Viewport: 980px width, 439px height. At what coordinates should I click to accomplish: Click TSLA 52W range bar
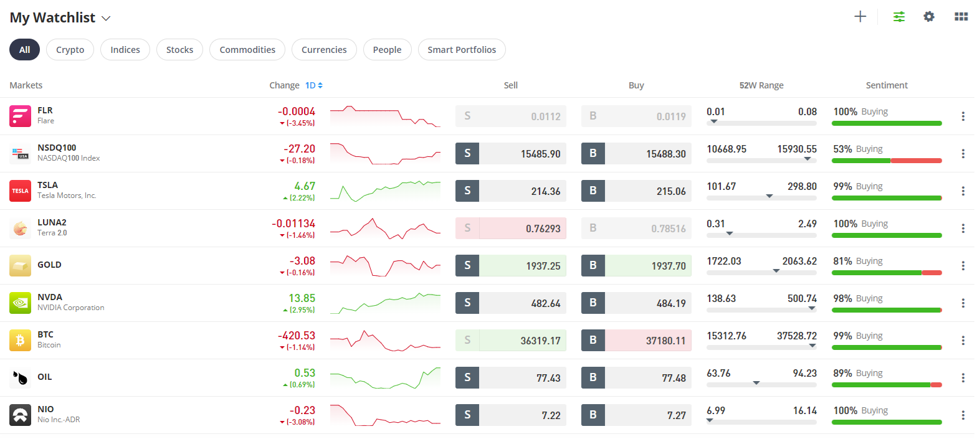point(761,198)
